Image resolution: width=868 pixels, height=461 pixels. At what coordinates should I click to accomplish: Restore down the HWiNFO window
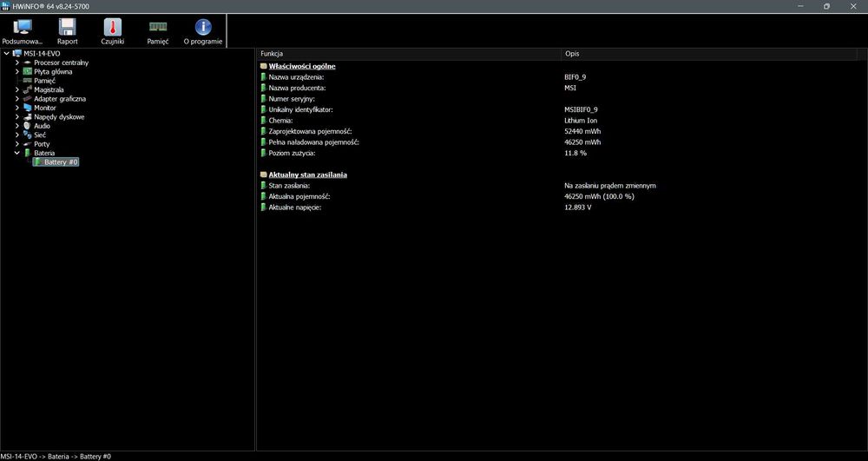point(826,6)
